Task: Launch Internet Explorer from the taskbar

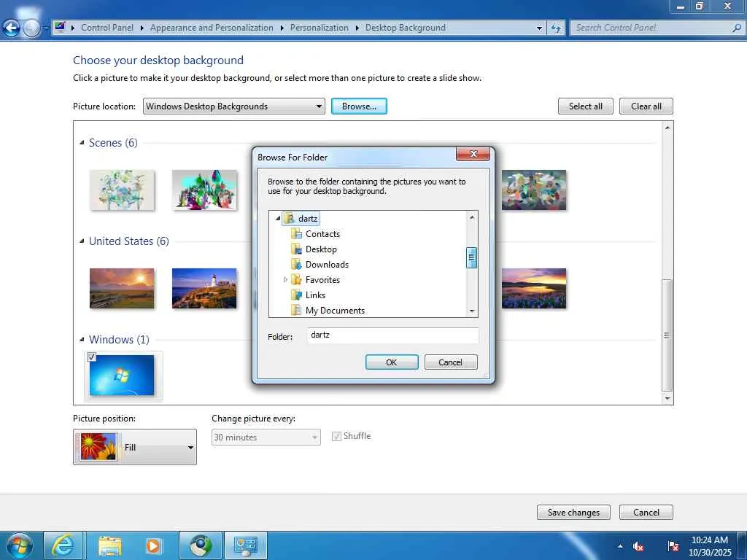Action: click(63, 545)
